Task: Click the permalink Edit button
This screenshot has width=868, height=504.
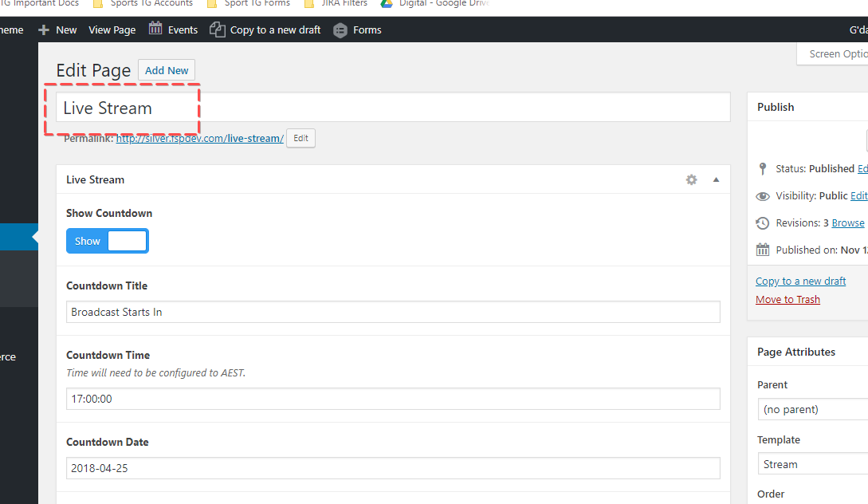Action: [x=300, y=139]
